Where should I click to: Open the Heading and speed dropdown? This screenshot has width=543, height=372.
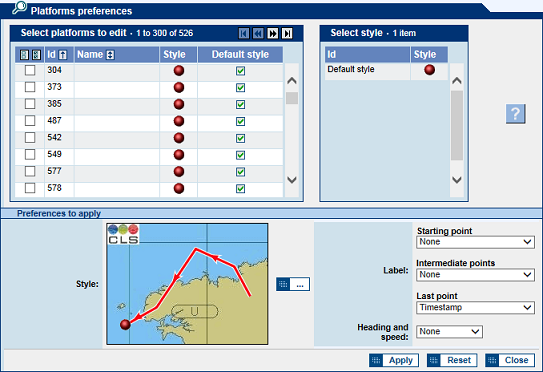pos(449,331)
